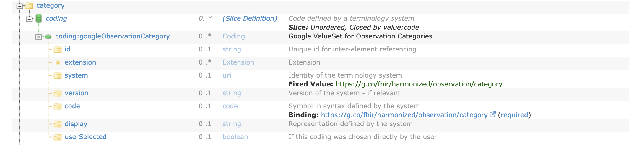The width and height of the screenshot is (644, 145).
Task: Collapse the category tree node
Action: [x=20, y=6]
